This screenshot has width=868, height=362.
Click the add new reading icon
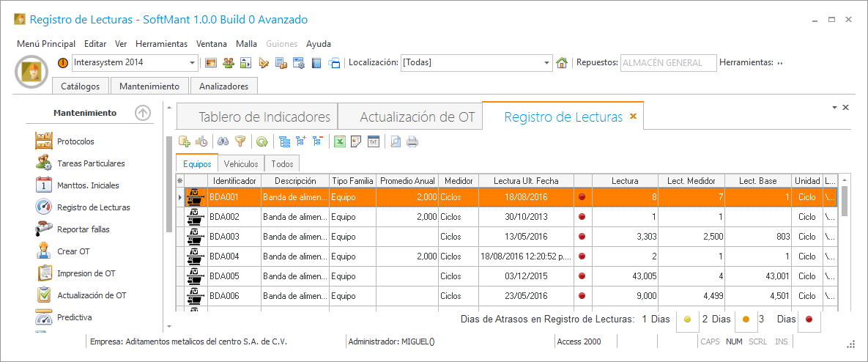[185, 142]
